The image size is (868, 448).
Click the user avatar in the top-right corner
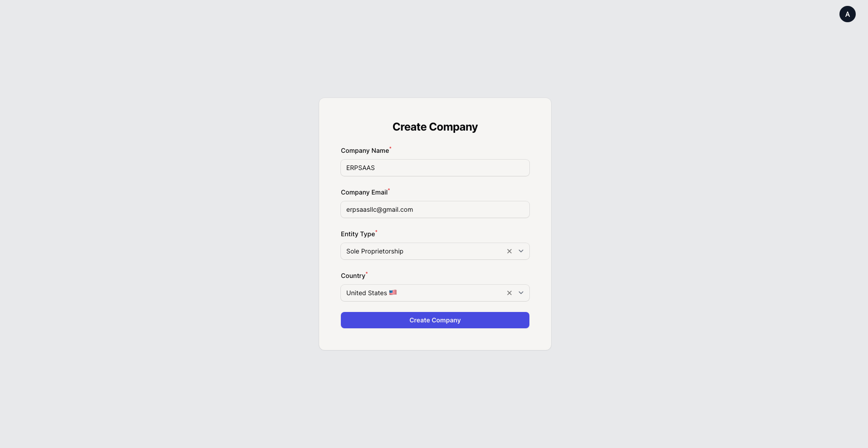point(847,14)
